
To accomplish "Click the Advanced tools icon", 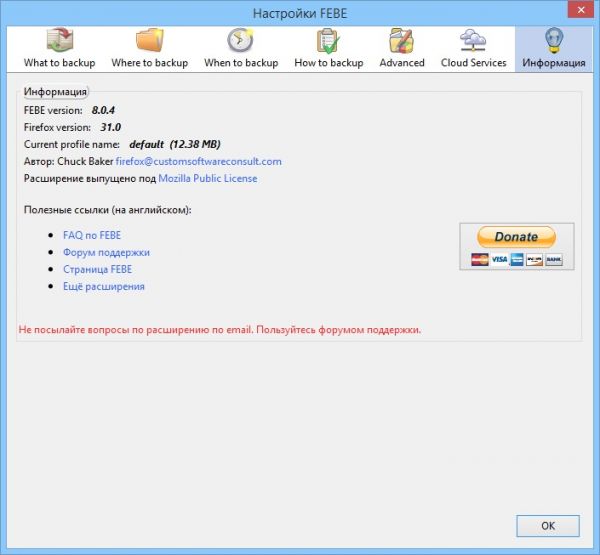I will point(401,41).
